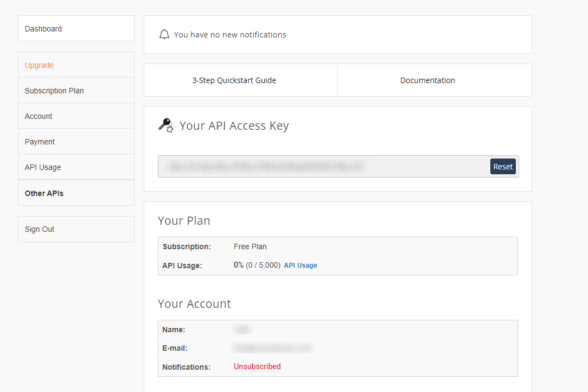
Task: Open the 3-Step Quickstart Guide
Action: click(234, 80)
